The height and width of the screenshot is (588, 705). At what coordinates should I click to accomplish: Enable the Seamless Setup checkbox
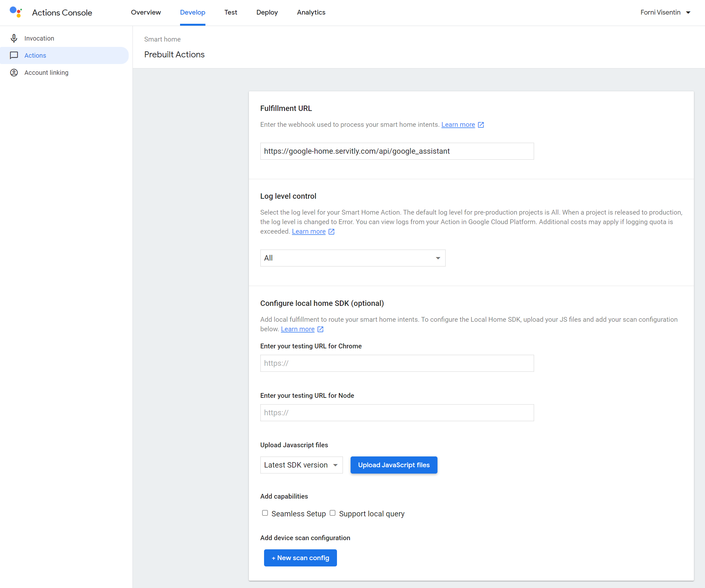(265, 513)
